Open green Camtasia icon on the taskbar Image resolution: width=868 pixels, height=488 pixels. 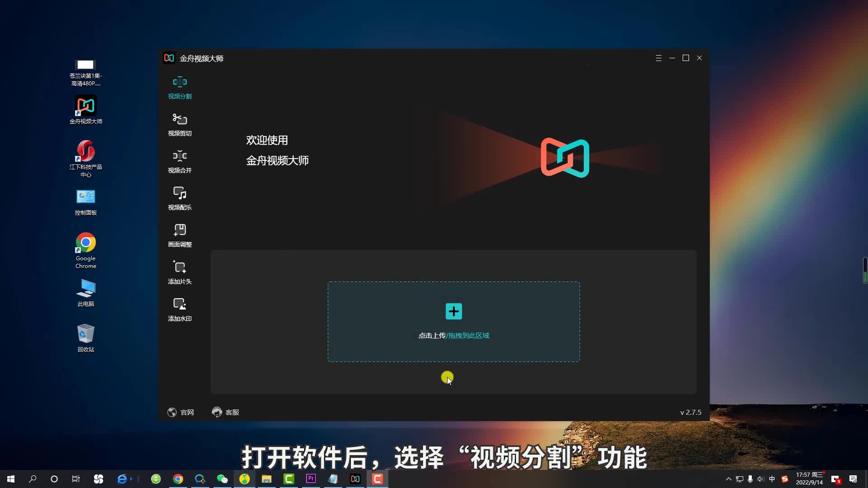pyautogui.click(x=289, y=479)
